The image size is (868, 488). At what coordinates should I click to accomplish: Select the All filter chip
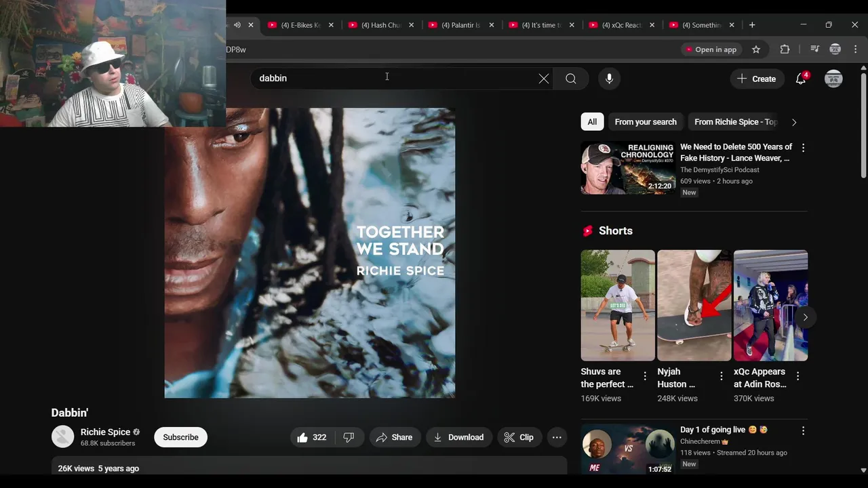tap(592, 122)
